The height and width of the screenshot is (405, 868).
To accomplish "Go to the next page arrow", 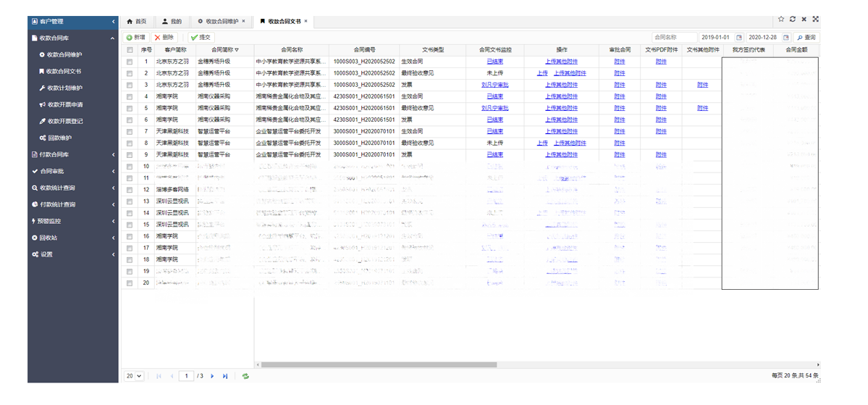I will (212, 375).
